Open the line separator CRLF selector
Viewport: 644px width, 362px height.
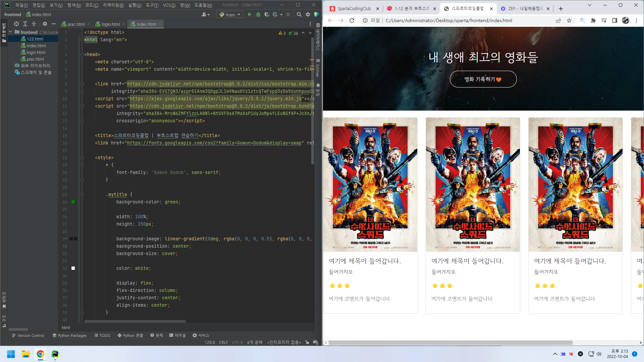223,342
